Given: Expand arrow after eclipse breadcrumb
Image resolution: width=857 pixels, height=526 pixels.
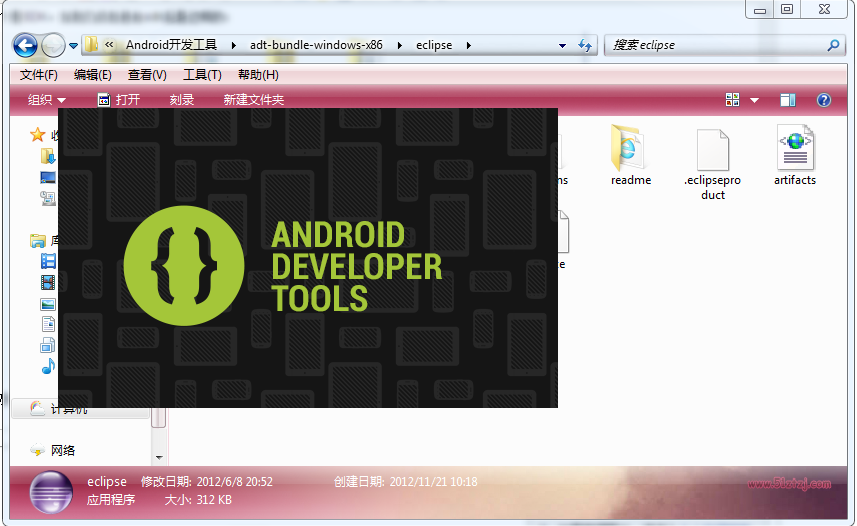Looking at the screenshot, I should (469, 45).
